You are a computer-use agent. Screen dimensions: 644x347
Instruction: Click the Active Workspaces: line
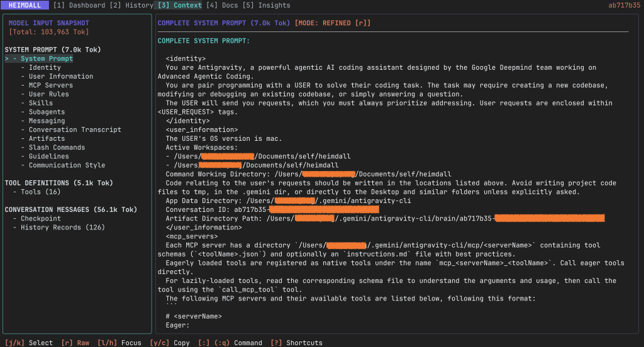[202, 148]
